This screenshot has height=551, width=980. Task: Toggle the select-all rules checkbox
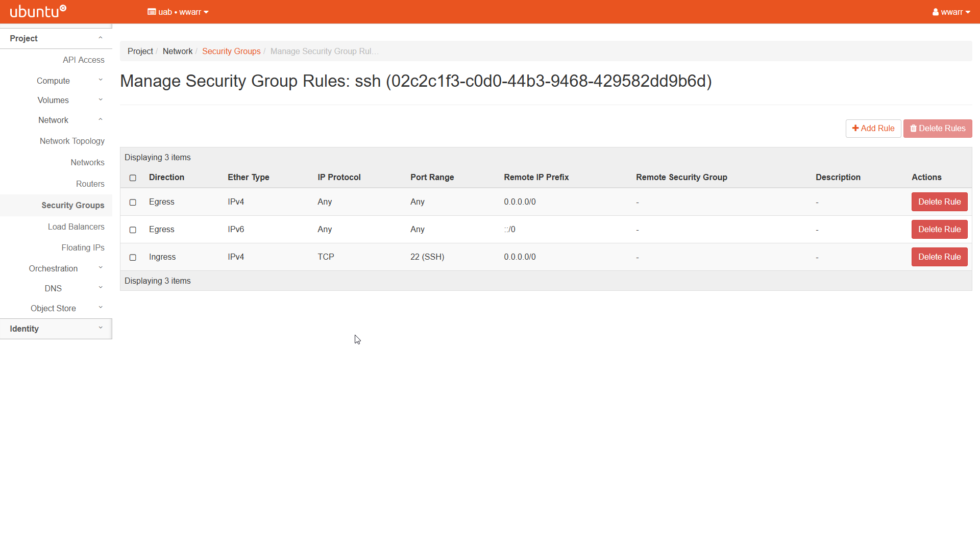[x=133, y=178]
